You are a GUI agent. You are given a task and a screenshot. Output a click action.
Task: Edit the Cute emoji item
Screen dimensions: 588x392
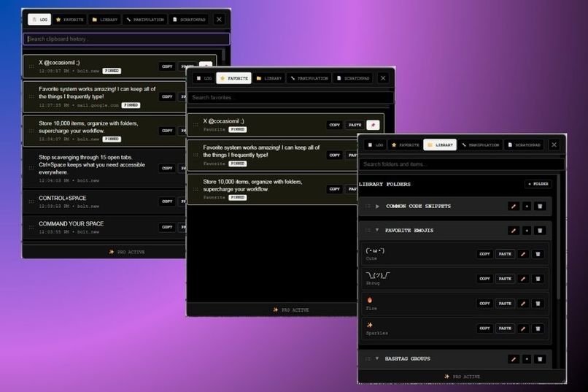(x=523, y=254)
